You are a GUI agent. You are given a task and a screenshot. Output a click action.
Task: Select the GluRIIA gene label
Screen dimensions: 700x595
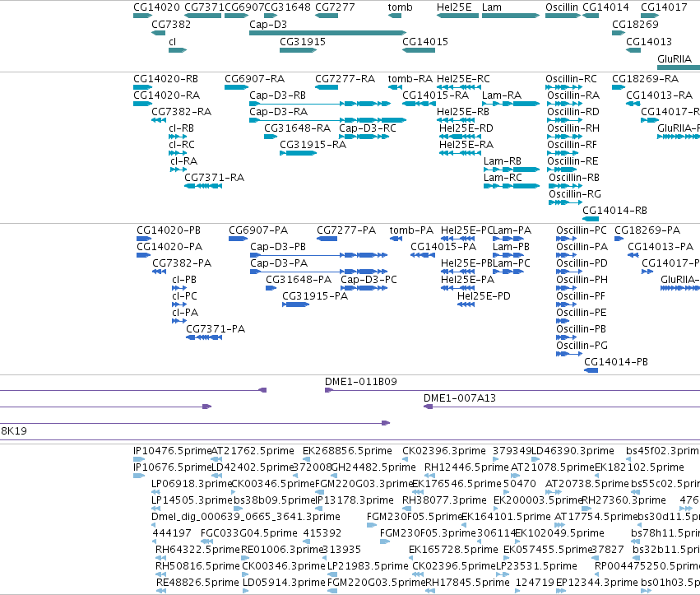click(x=675, y=59)
